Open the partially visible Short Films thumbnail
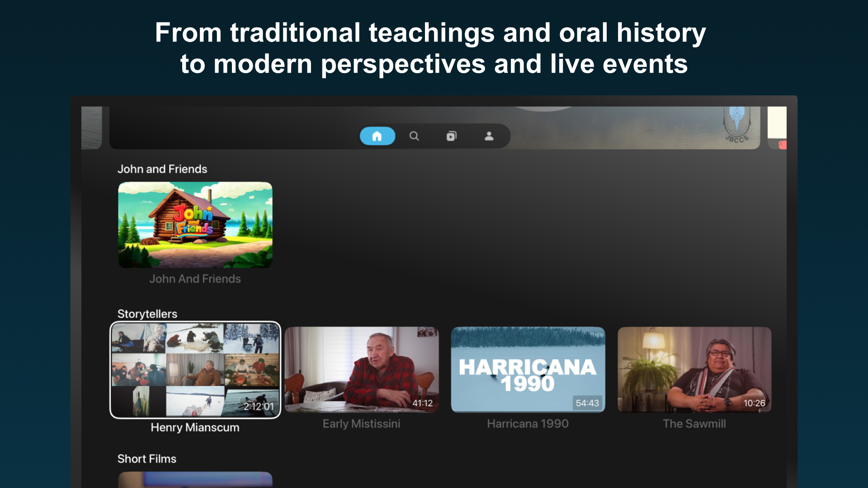 195,479
